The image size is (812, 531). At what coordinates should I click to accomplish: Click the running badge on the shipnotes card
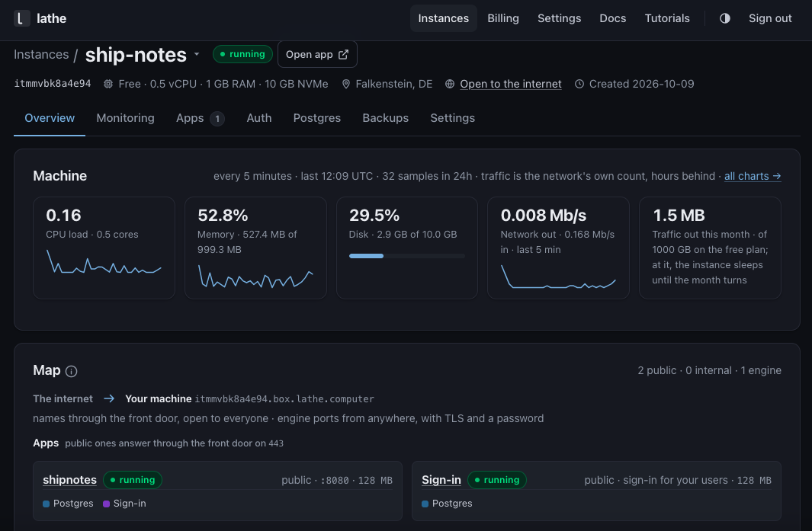133,480
